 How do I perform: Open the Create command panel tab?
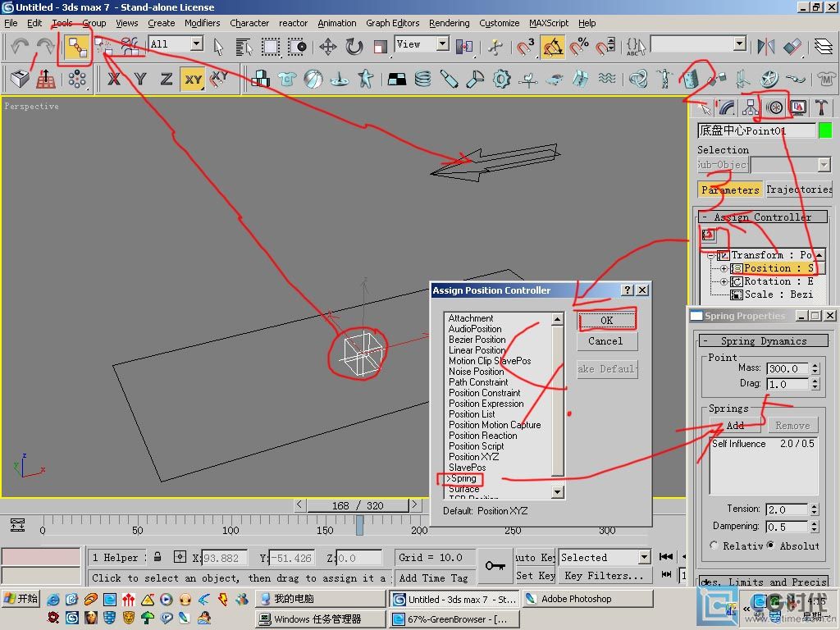coord(703,108)
